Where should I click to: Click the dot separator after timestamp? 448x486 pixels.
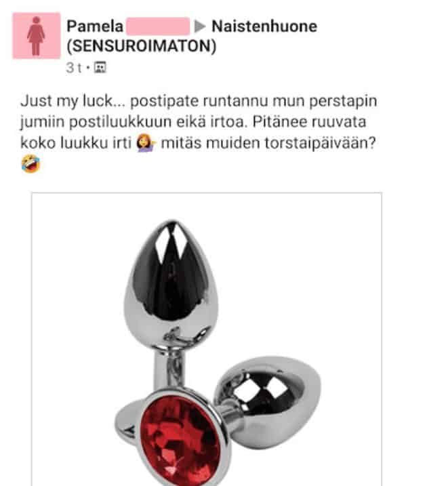[x=88, y=68]
